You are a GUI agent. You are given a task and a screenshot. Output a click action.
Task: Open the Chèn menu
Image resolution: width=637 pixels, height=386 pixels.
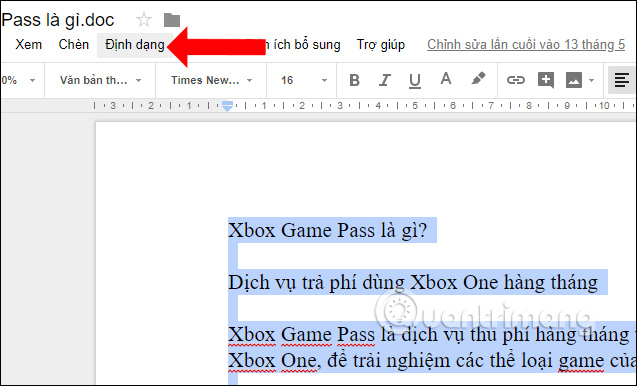click(74, 44)
